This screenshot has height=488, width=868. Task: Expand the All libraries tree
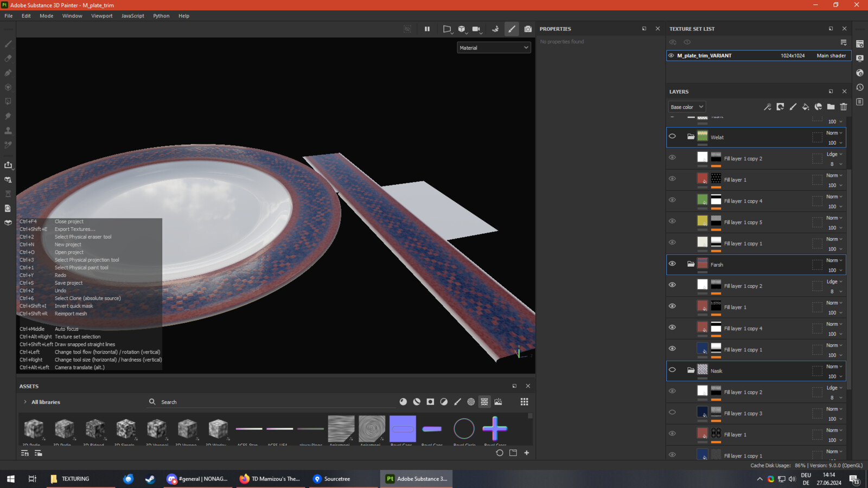[x=25, y=402]
